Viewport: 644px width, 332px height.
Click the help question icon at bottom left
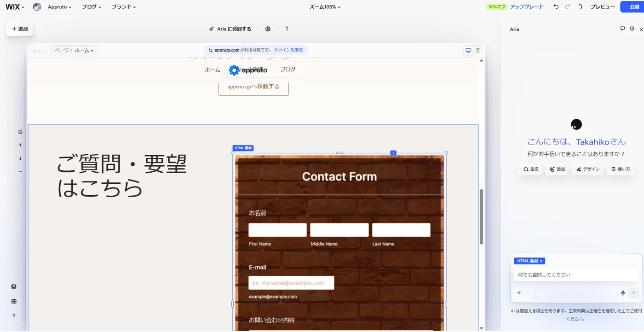tap(14, 316)
